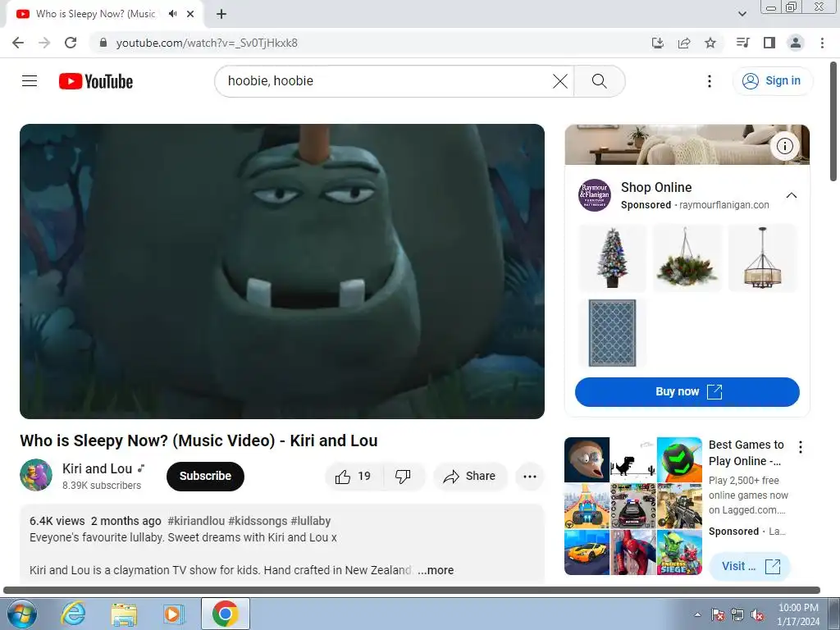Clear the search text with the X

pyautogui.click(x=559, y=81)
